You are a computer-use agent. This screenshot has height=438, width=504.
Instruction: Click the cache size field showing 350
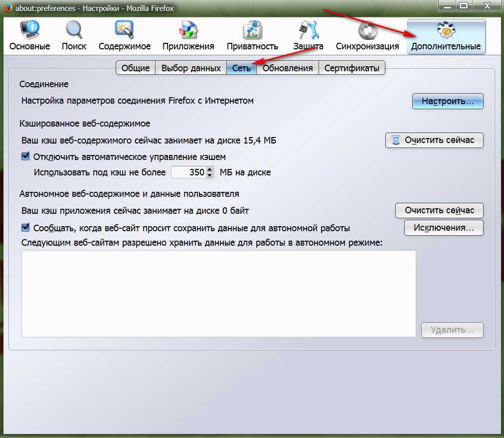[x=188, y=172]
